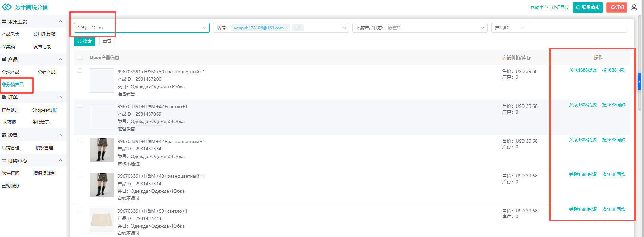Collapse the 采集上货 sidebar section
This screenshot has width=644, height=237.
click(60, 21)
